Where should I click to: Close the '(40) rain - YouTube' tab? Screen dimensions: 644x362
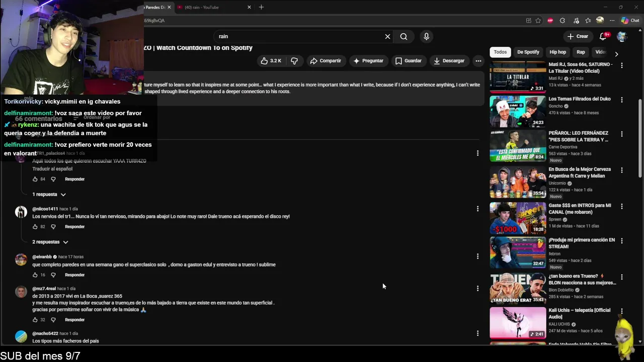pyautogui.click(x=249, y=7)
